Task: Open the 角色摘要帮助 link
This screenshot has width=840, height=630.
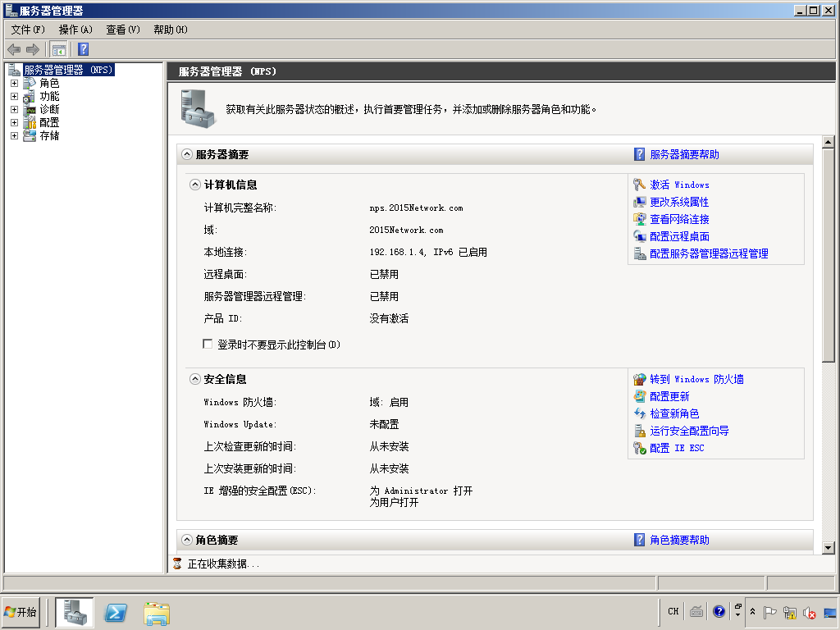Action: (x=679, y=540)
